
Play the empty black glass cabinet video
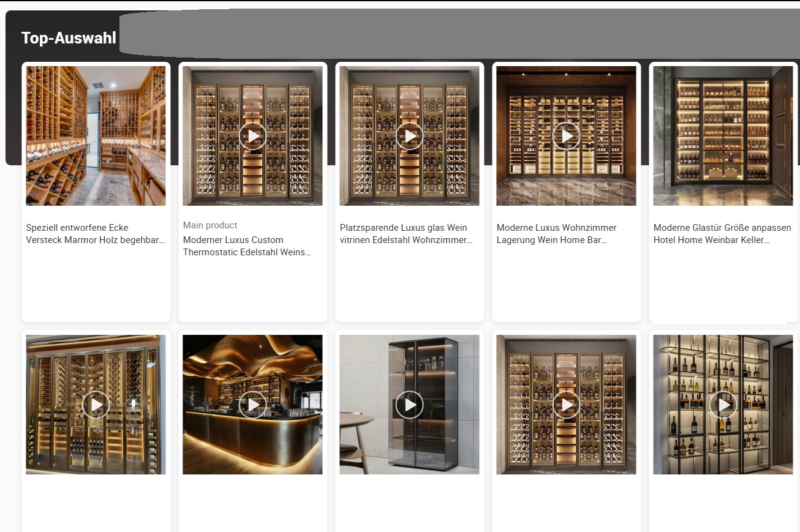[x=409, y=405]
